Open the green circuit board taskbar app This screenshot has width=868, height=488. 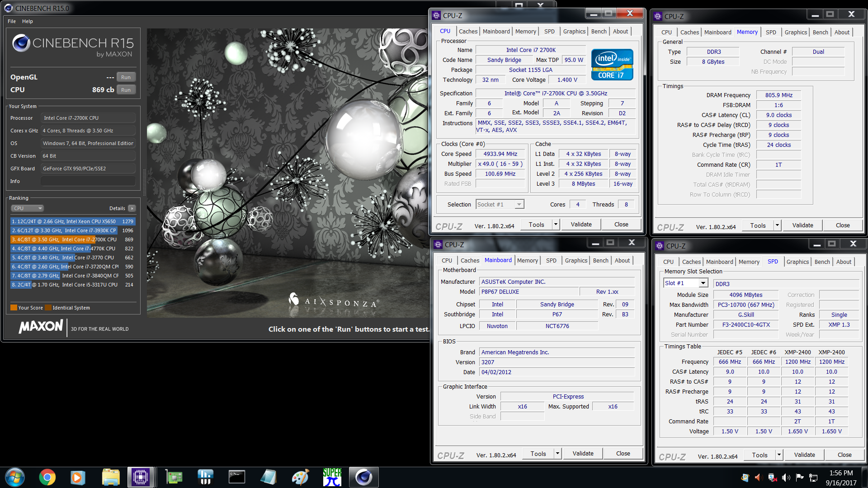(x=174, y=477)
